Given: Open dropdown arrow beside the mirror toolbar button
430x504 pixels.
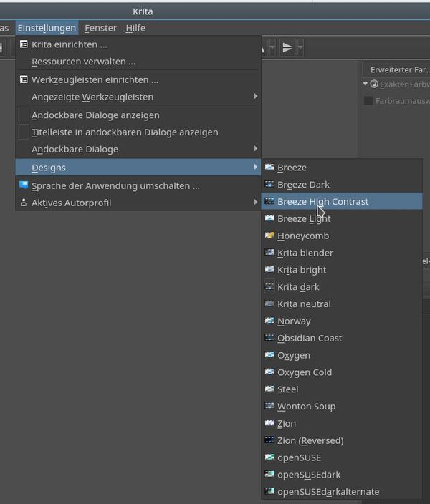Looking at the screenshot, I should tap(301, 48).
